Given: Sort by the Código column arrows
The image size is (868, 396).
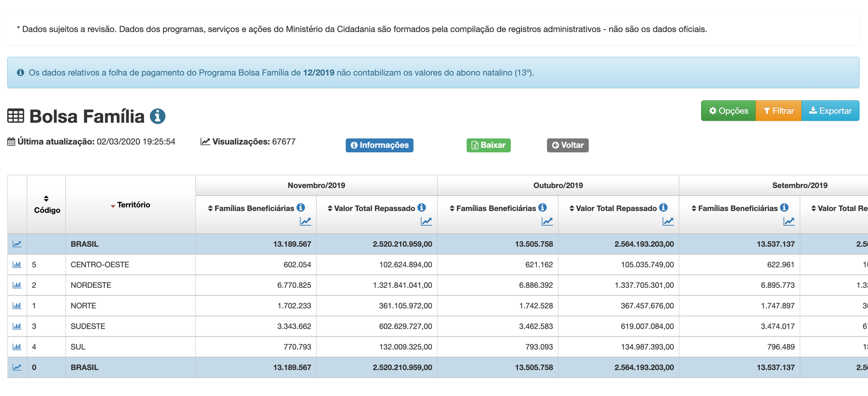Looking at the screenshot, I should pyautogui.click(x=46, y=198).
